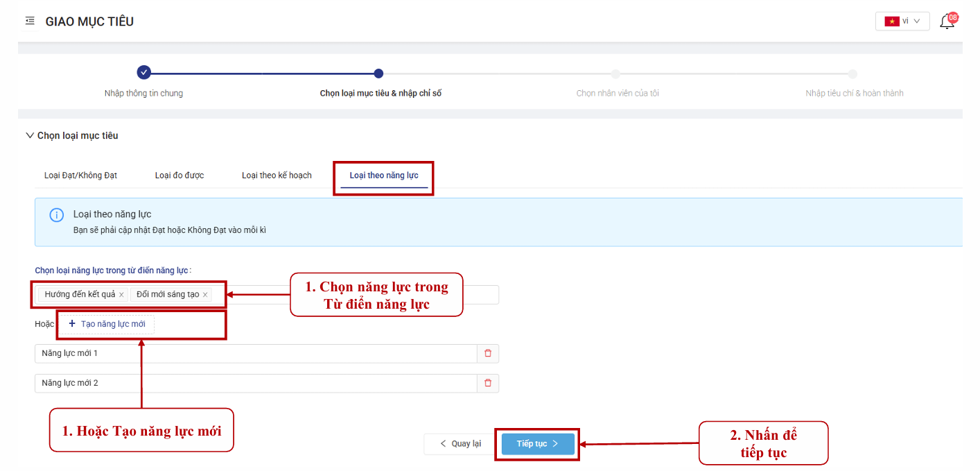Select the 'Loại theo năng lực' tab
The height and width of the screenshot is (471, 980).
(x=384, y=175)
